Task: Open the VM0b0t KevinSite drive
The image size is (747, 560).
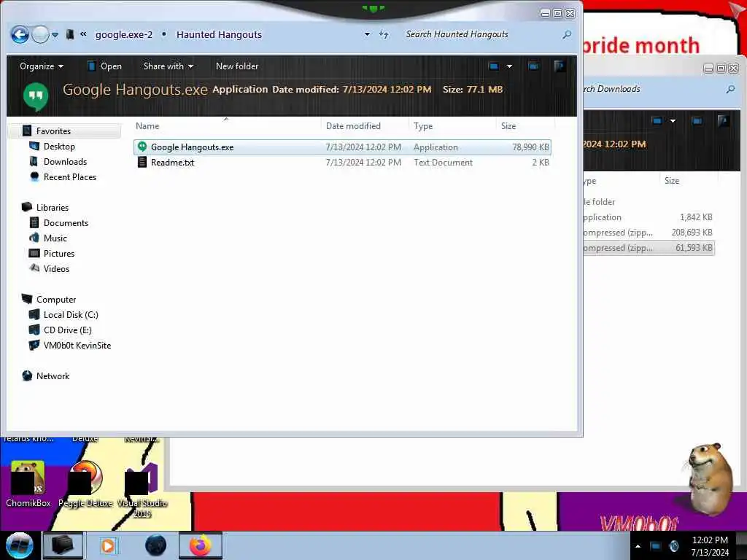Action: point(77,345)
